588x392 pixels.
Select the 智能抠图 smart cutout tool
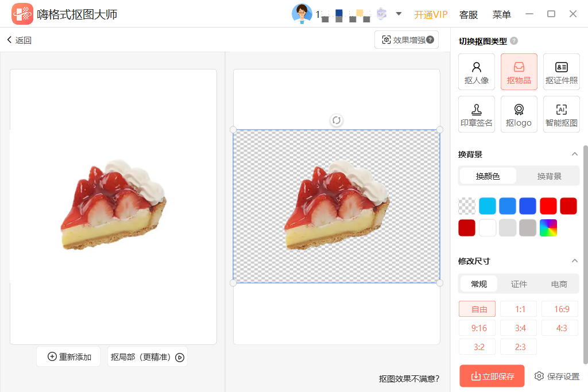click(561, 114)
